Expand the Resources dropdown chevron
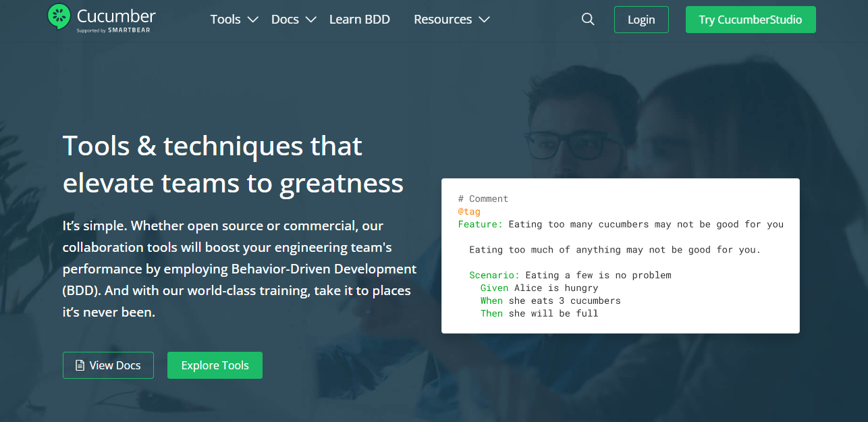Screen dimensions: 868x422 click(x=484, y=20)
